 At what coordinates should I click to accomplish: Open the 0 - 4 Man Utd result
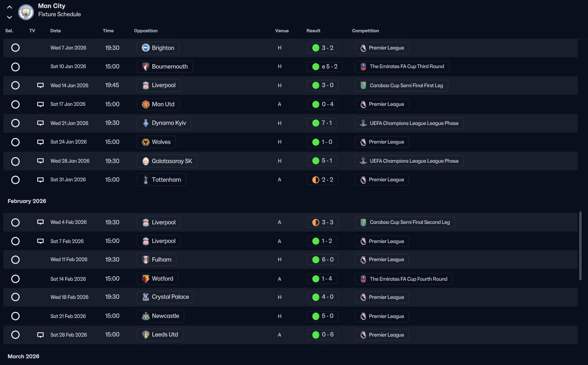322,104
